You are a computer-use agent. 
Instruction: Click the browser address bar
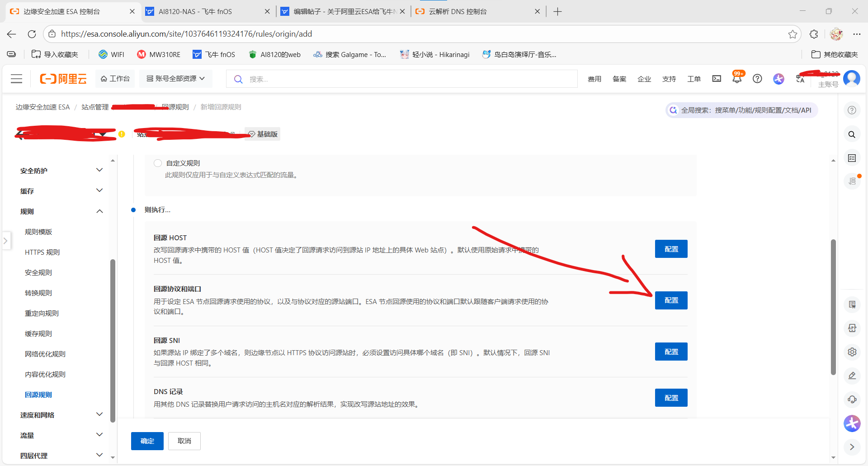tap(421, 34)
